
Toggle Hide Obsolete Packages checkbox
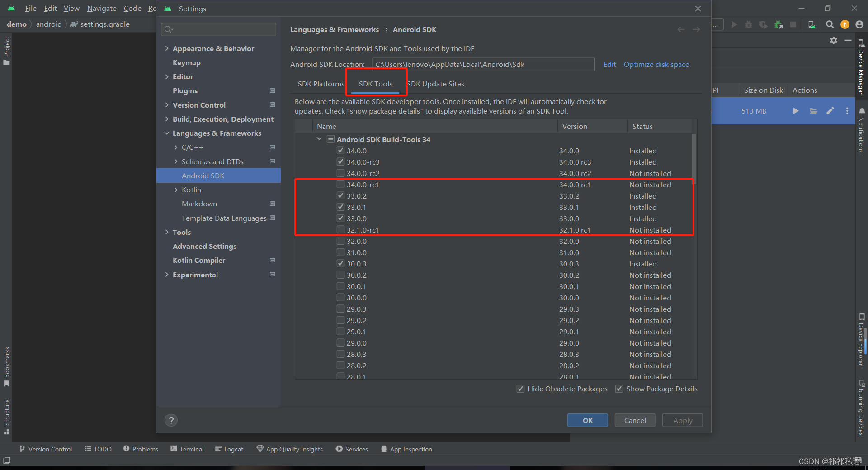520,389
